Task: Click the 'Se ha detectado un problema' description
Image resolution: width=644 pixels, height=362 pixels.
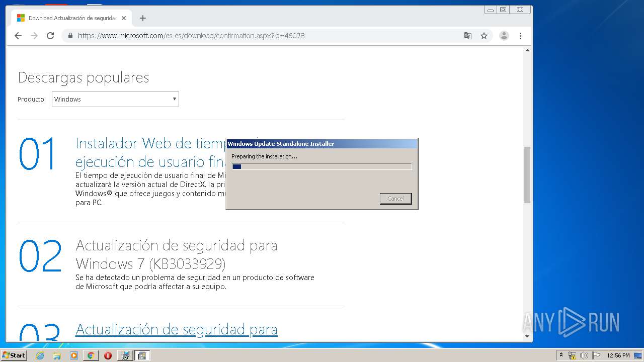Action: pos(195,282)
